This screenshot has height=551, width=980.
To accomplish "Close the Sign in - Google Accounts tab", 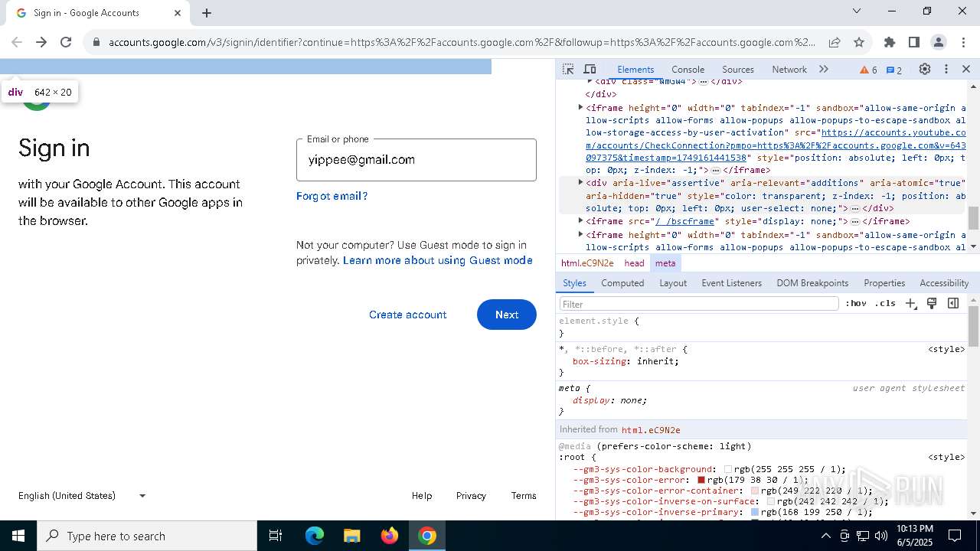I will pyautogui.click(x=178, y=13).
